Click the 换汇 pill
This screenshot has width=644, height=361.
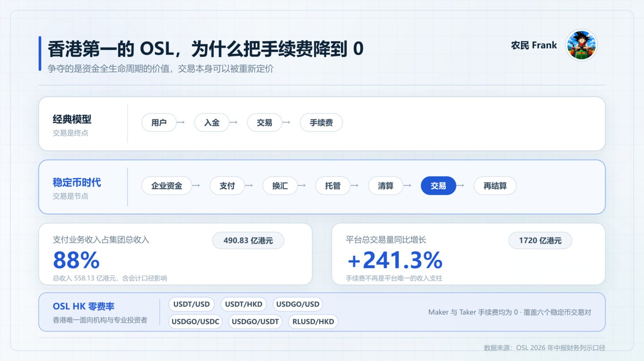point(280,186)
